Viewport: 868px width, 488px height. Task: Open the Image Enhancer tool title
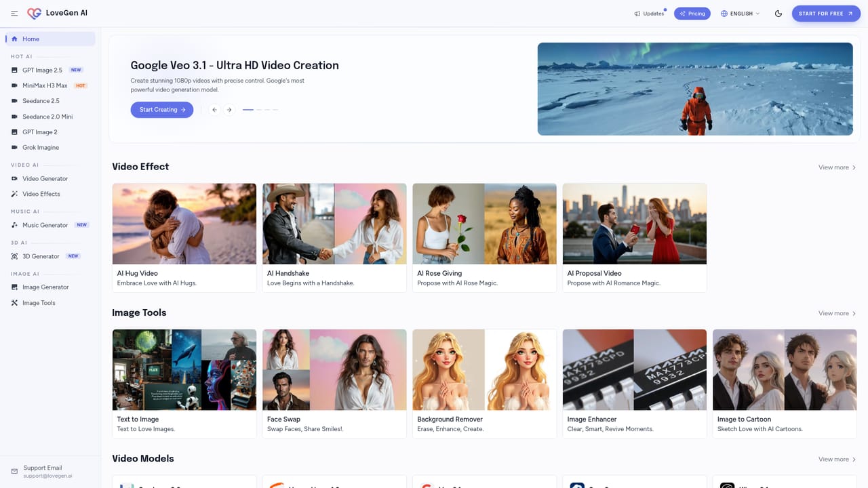pyautogui.click(x=592, y=420)
